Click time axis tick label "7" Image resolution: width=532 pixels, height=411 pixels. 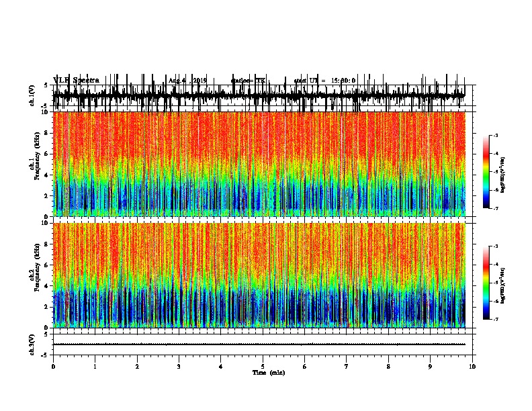[x=347, y=367]
